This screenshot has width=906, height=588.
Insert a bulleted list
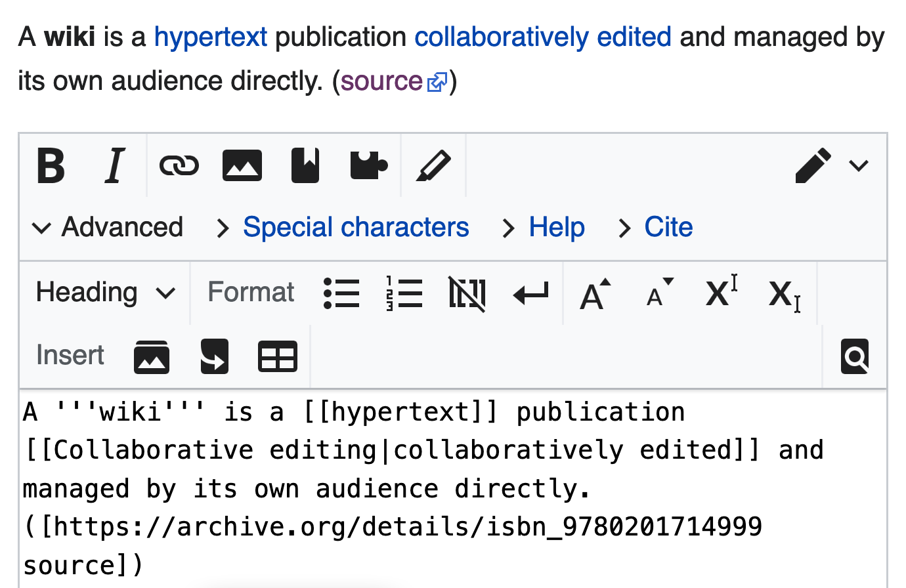coord(341,293)
